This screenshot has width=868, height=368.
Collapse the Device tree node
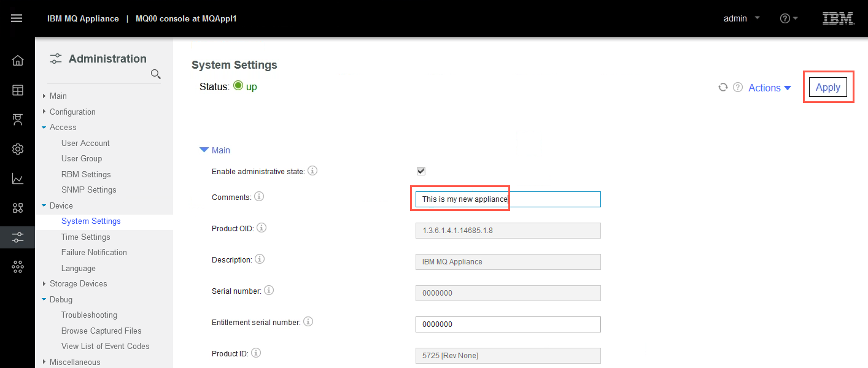[x=44, y=206]
